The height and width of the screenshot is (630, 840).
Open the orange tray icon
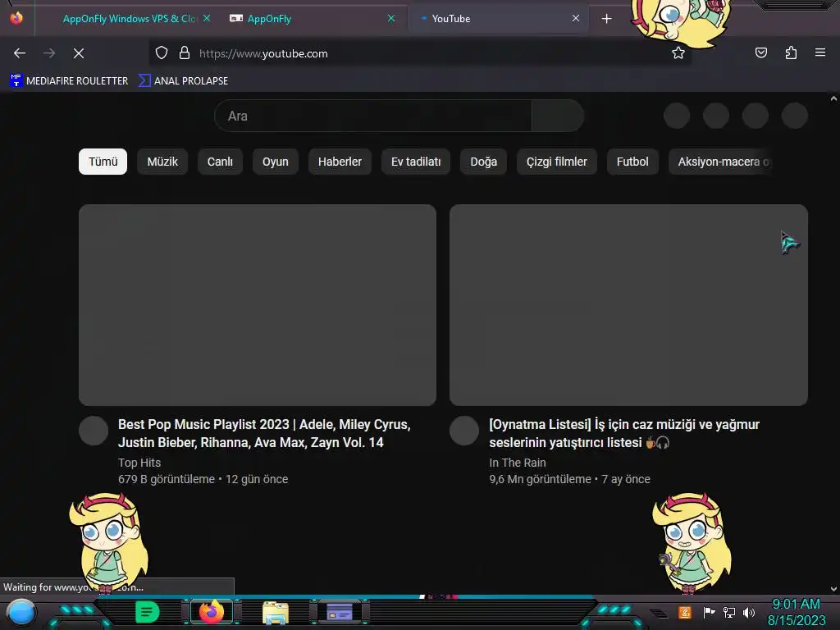[x=685, y=612]
